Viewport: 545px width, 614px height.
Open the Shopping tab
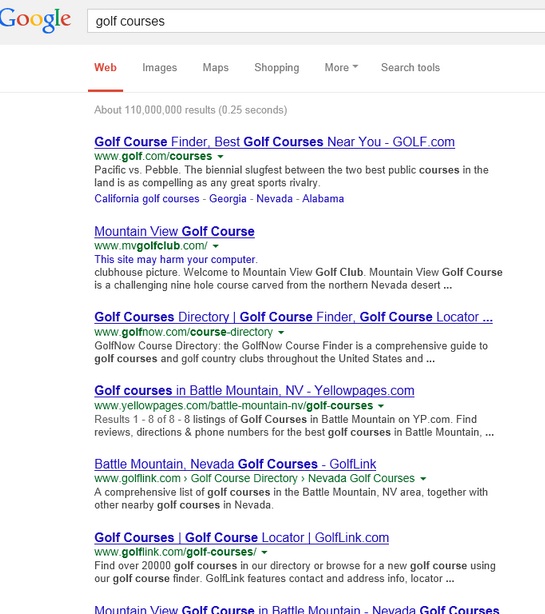pyautogui.click(x=276, y=68)
